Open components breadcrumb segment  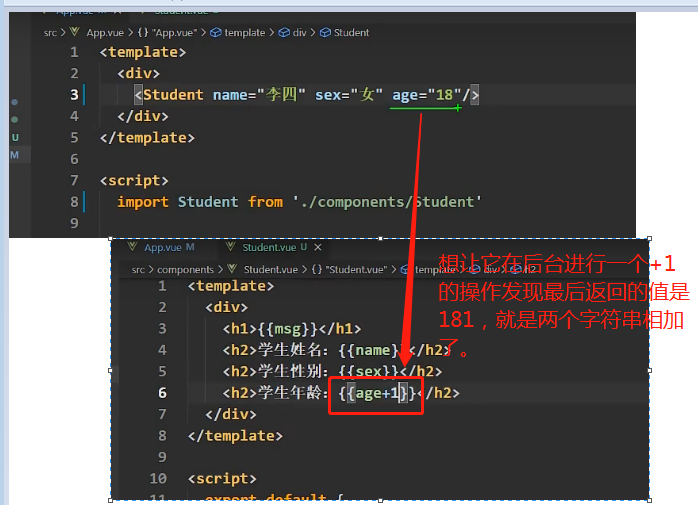coord(185,269)
